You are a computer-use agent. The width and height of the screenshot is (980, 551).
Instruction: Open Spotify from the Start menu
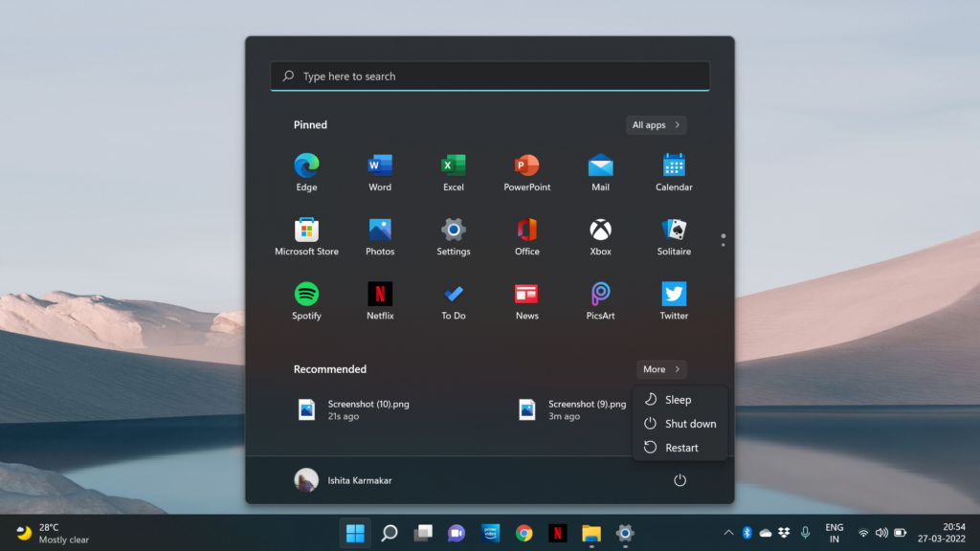tap(306, 301)
